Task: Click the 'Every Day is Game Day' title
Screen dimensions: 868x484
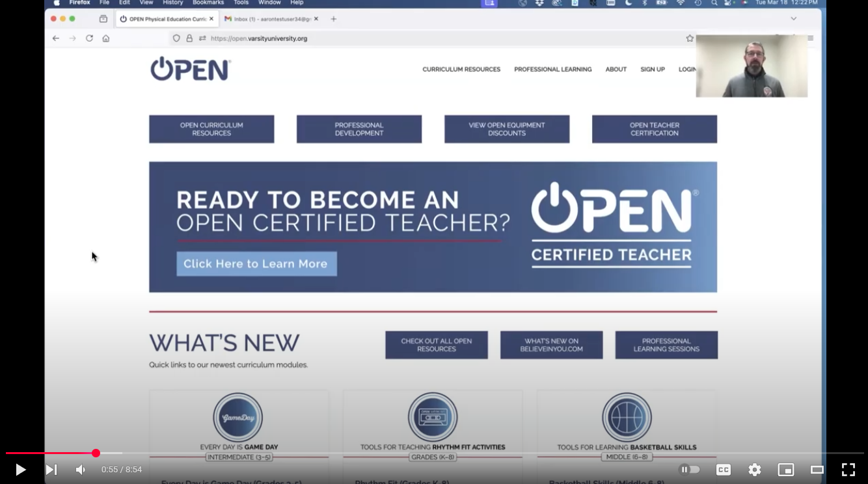Action: coord(239,448)
